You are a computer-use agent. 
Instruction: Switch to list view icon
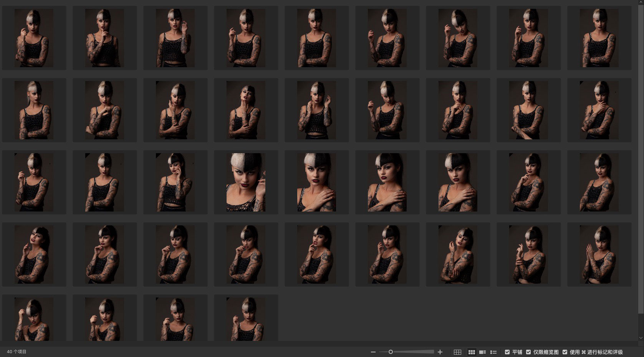pyautogui.click(x=493, y=352)
